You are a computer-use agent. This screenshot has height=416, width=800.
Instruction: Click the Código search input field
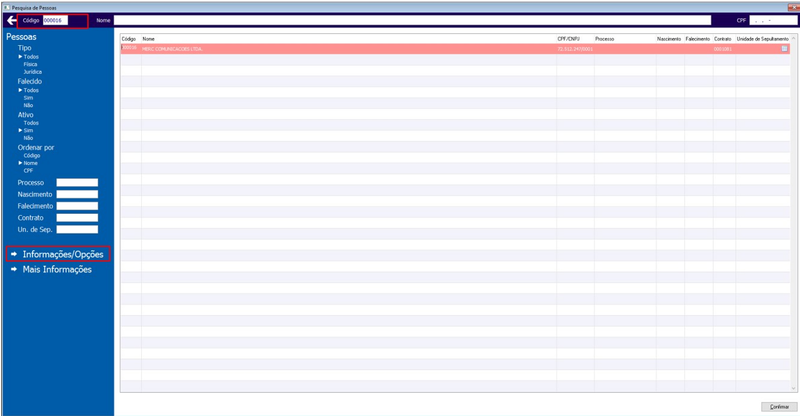(55, 20)
